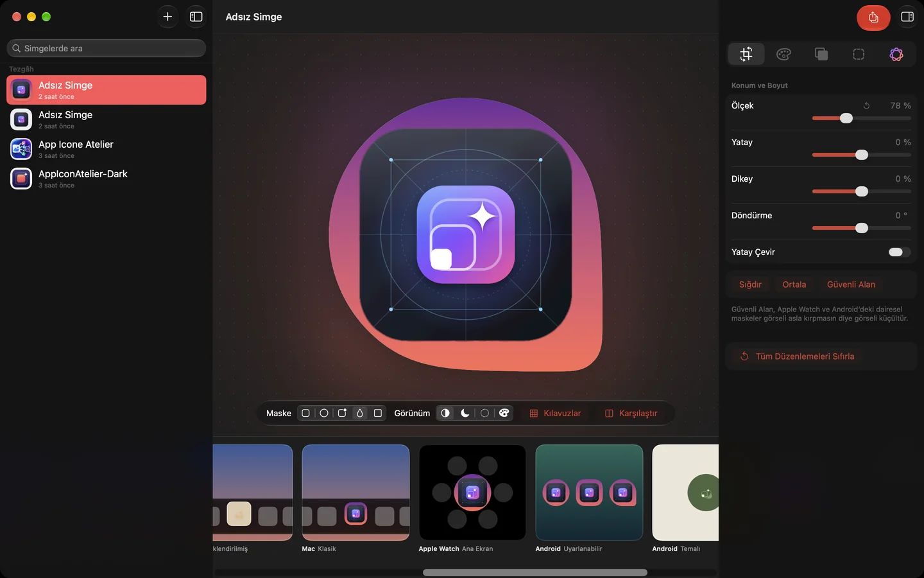Focus the Simgelerde ara search field
924x578 pixels.
coord(107,48)
